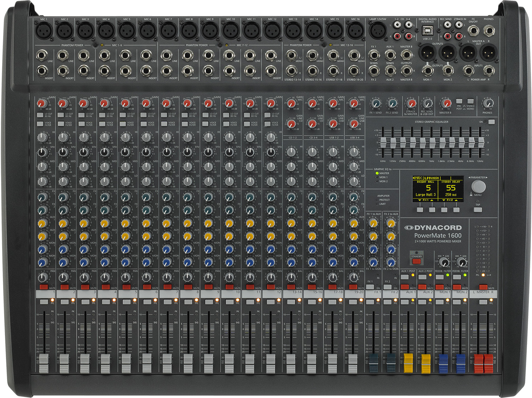Click the PARAMETER MENU rotary encoder
This screenshot has height=398, width=532.
click(x=478, y=186)
